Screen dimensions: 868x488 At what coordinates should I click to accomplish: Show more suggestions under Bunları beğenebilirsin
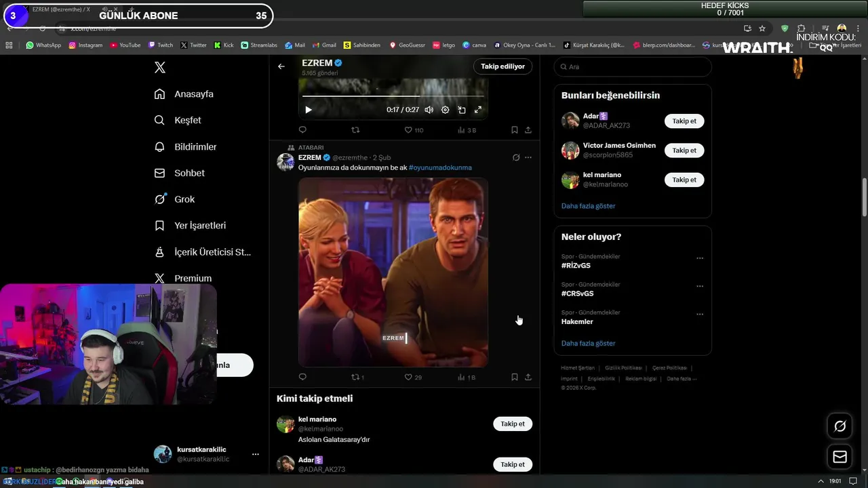click(588, 205)
